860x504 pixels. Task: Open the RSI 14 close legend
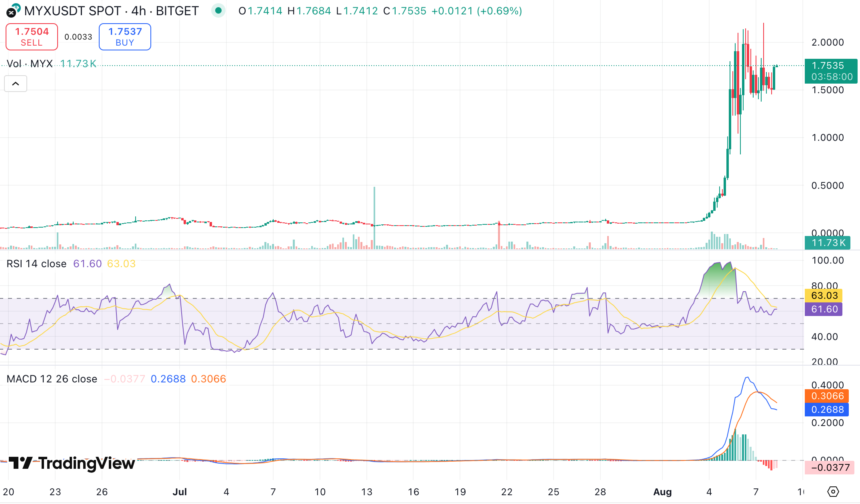click(36, 264)
